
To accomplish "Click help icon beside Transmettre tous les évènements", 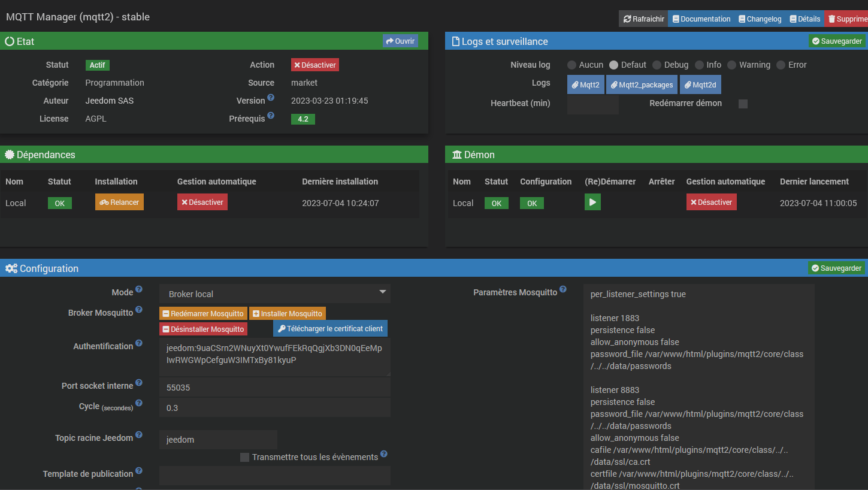I will point(384,454).
